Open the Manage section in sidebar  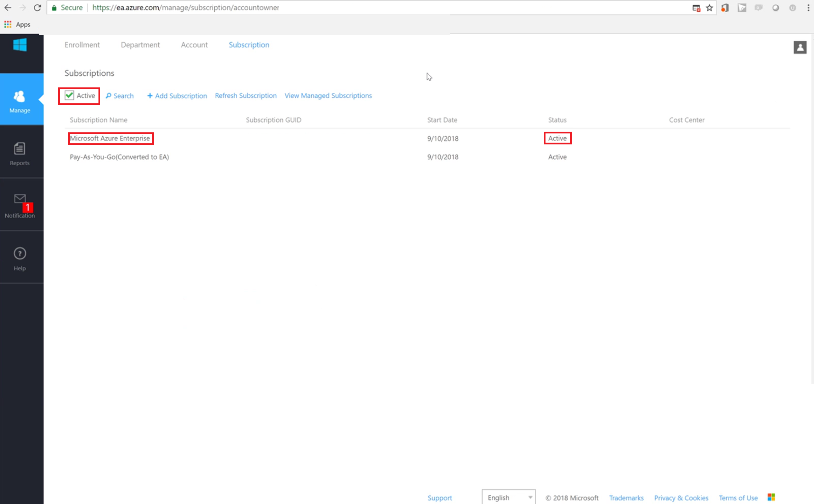[20, 100]
